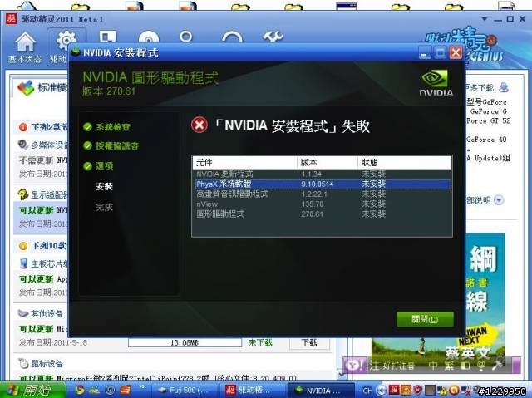Click the 版本 column header
The width and height of the screenshot is (532, 398).
coord(328,163)
